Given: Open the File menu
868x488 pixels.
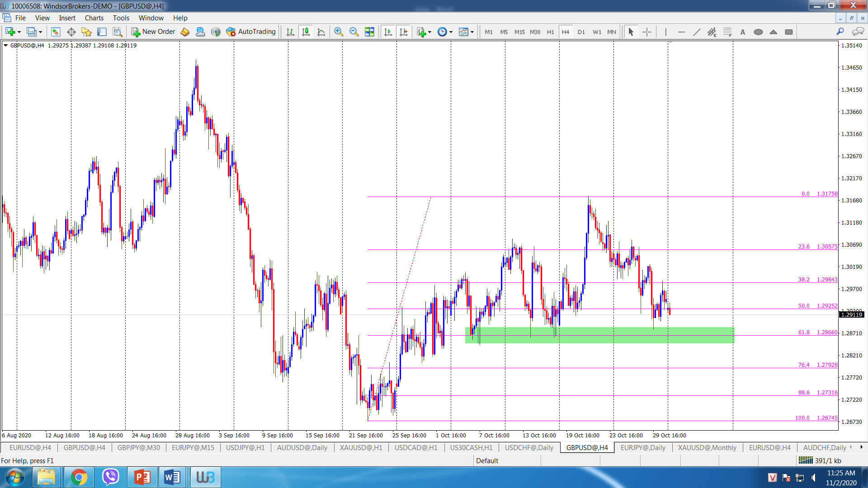Looking at the screenshot, I should click(20, 18).
